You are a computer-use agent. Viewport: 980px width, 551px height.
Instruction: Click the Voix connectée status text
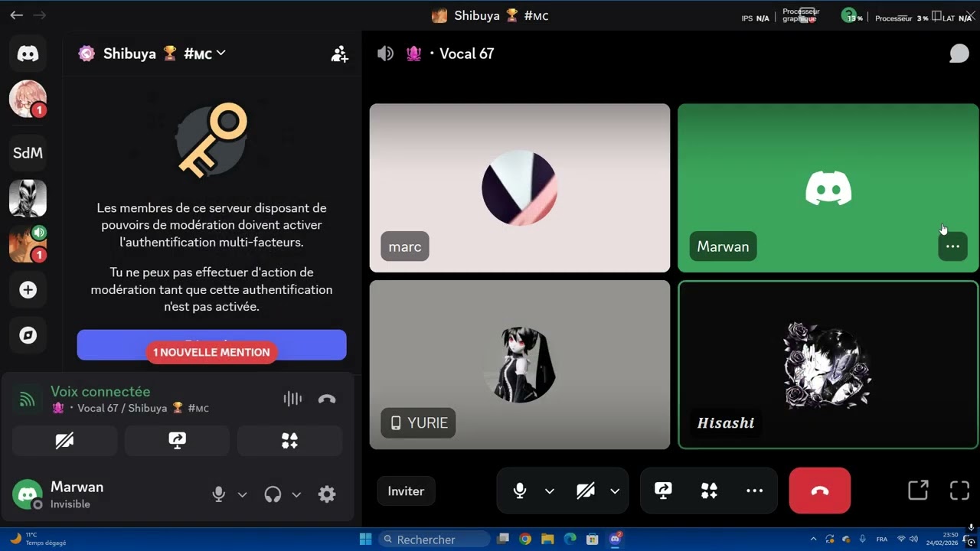tap(100, 392)
